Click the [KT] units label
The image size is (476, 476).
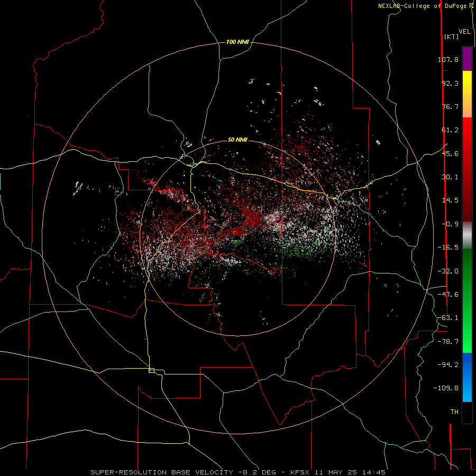(451, 36)
